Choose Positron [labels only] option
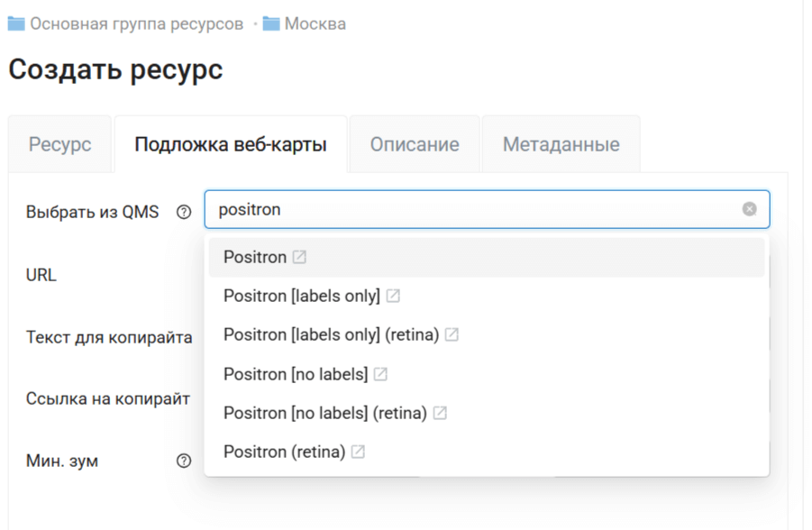The image size is (812, 530). click(x=301, y=297)
